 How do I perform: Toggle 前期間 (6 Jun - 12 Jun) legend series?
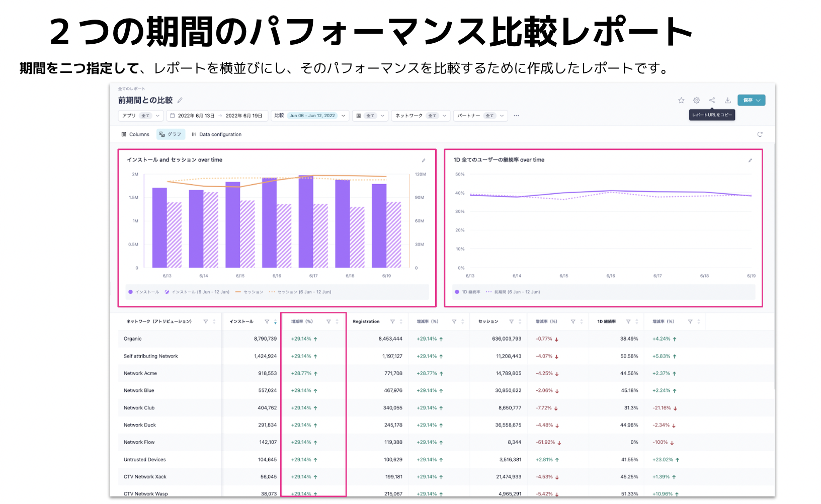coord(513,292)
